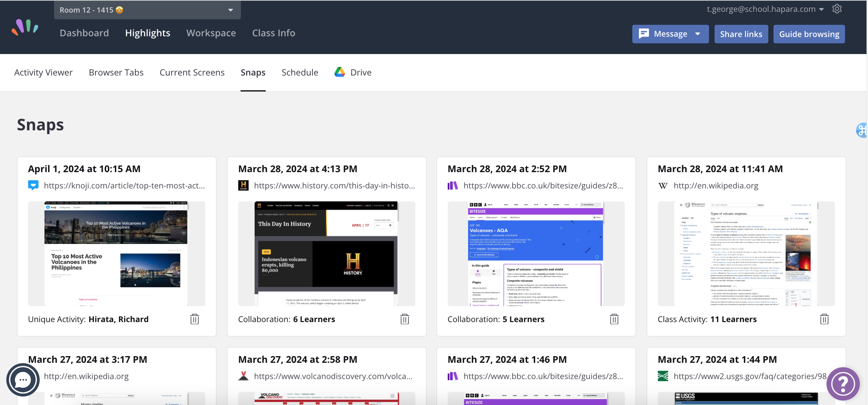This screenshot has height=405, width=868.
Task: Click the Guide browsing button
Action: tap(809, 34)
